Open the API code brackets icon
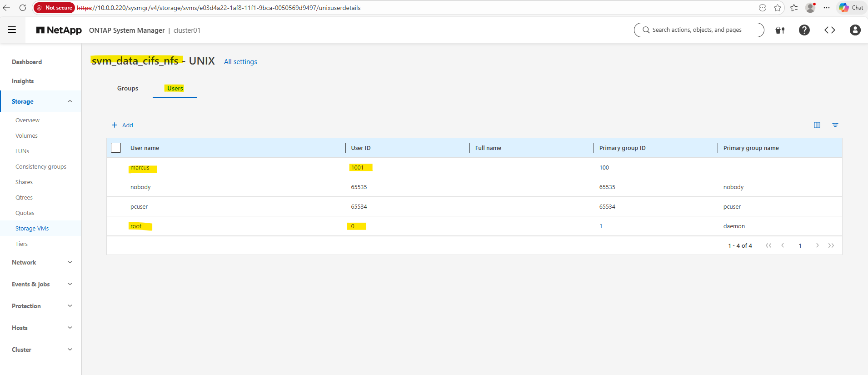Image resolution: width=868 pixels, height=375 pixels. tap(829, 30)
